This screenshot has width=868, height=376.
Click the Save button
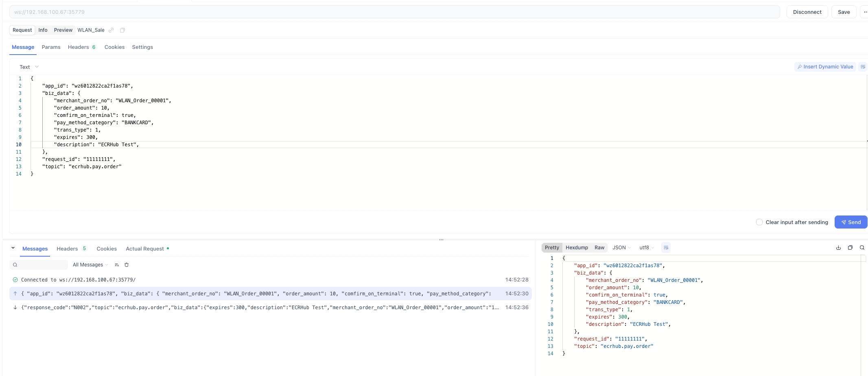[x=844, y=12]
